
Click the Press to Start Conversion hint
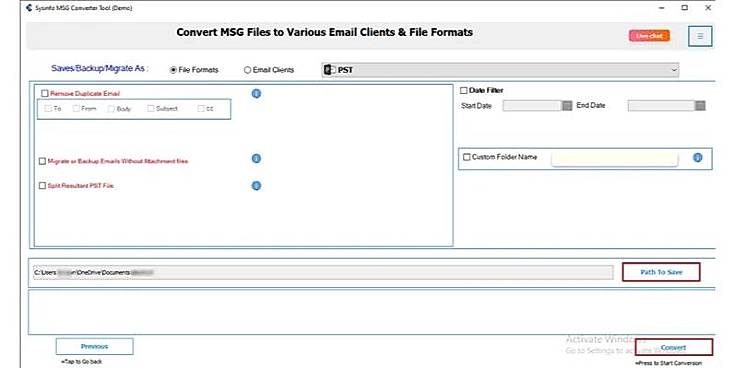coord(669,363)
